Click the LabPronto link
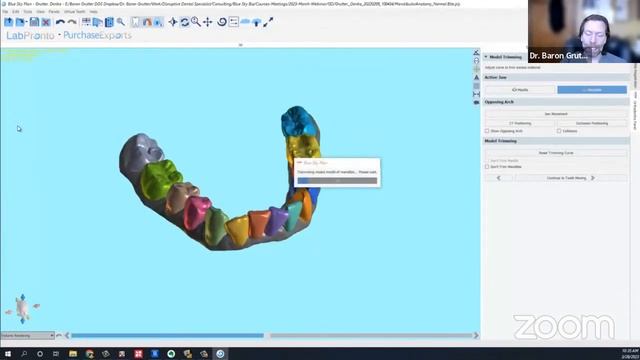 (30, 36)
